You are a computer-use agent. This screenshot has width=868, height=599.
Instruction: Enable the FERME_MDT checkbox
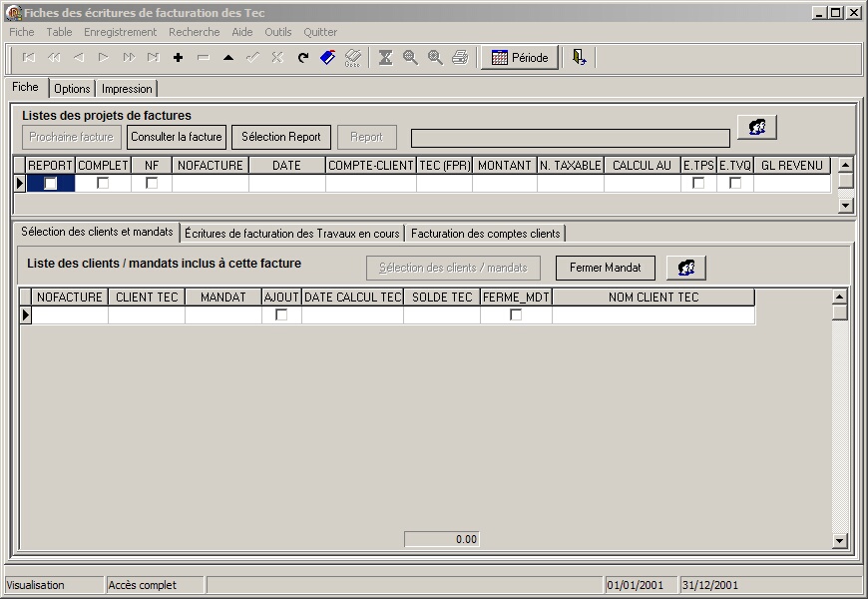[x=516, y=314]
